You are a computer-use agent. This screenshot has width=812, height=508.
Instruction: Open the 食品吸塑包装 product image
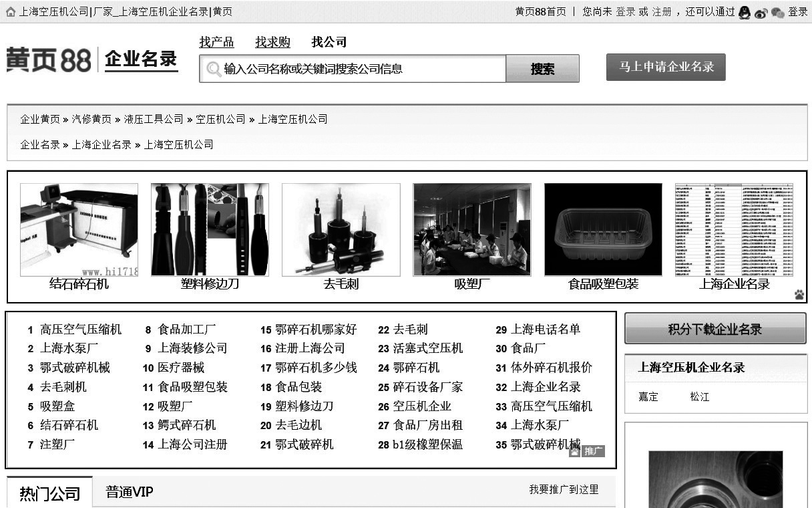602,229
